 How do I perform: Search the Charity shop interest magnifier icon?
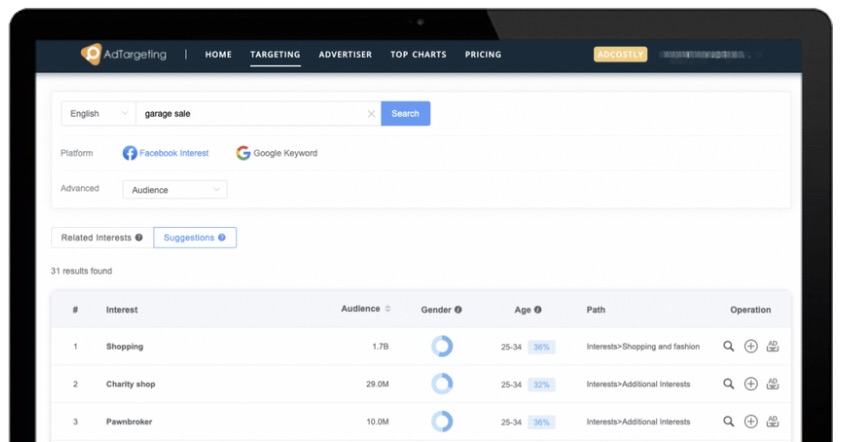tap(728, 384)
